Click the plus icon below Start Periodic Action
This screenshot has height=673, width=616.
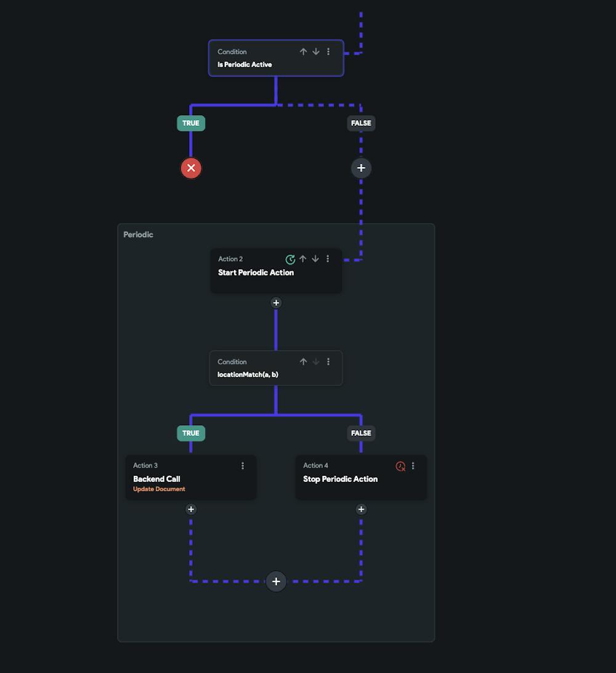tap(276, 303)
